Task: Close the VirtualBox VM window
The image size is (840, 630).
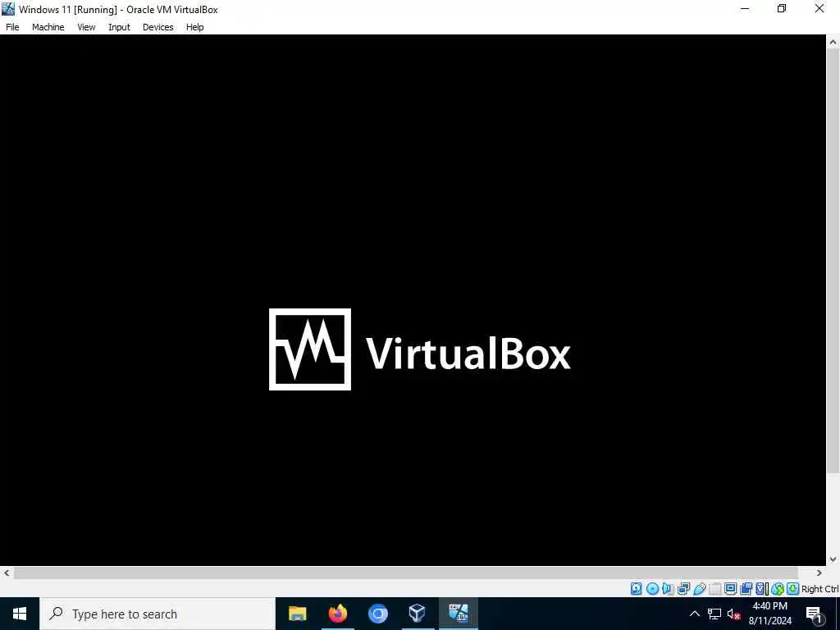Action: [819, 9]
